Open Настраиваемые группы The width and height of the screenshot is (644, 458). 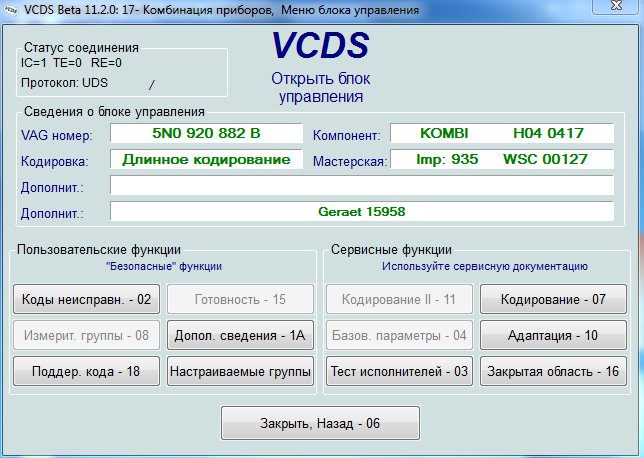click(x=240, y=371)
